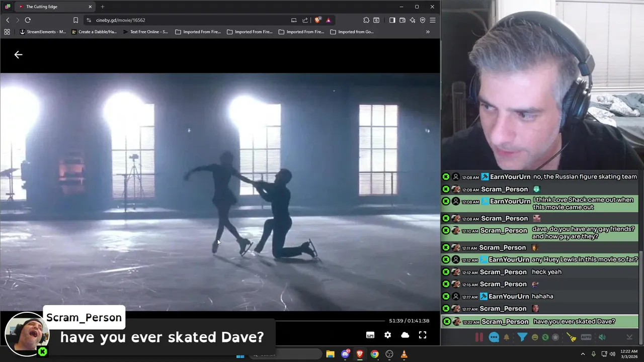The width and height of the screenshot is (644, 362).
Task: Share this page icon
Action: pyautogui.click(x=305, y=20)
